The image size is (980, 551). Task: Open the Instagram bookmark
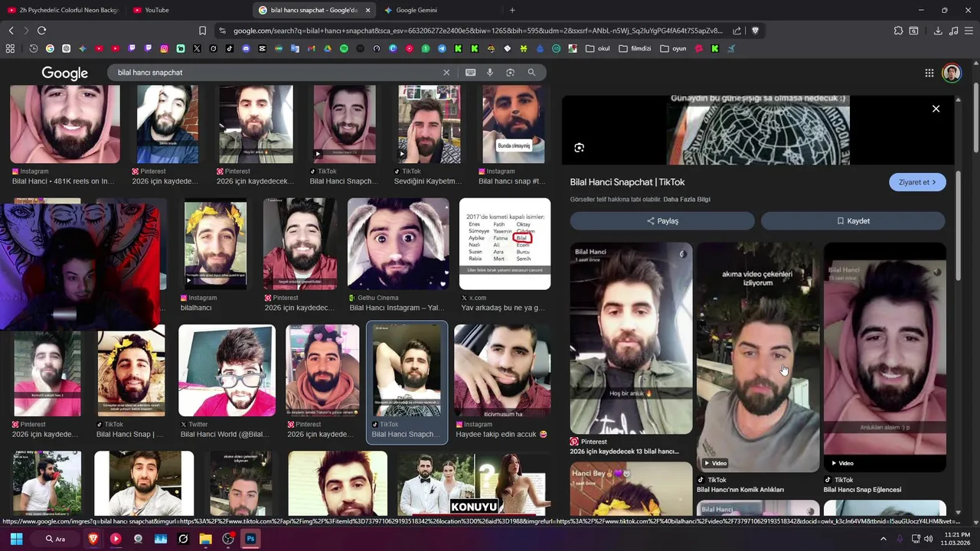pos(164,48)
